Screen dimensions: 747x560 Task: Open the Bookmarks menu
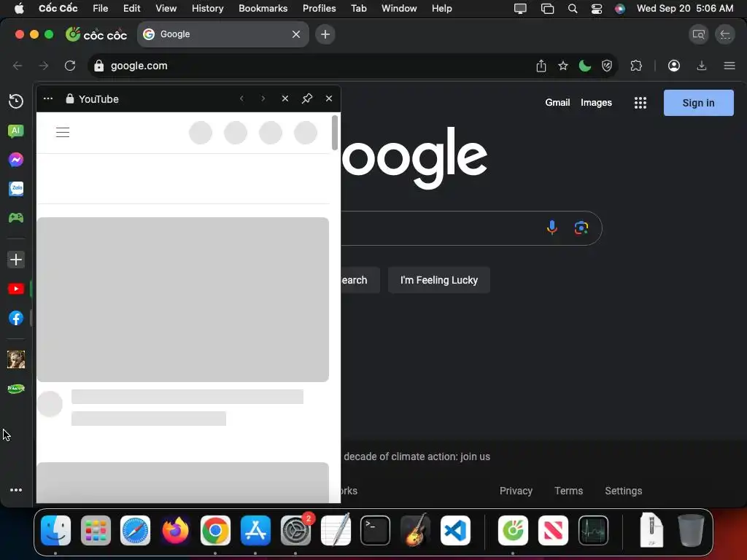coord(263,8)
